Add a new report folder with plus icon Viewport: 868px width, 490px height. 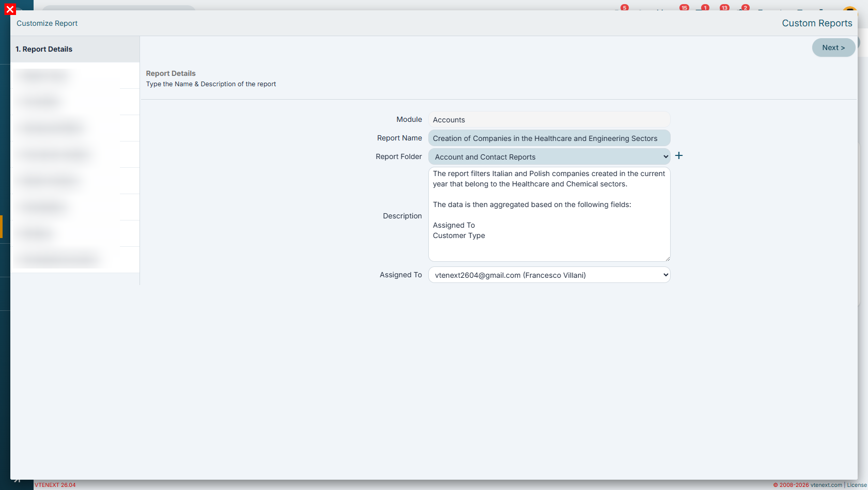click(679, 155)
